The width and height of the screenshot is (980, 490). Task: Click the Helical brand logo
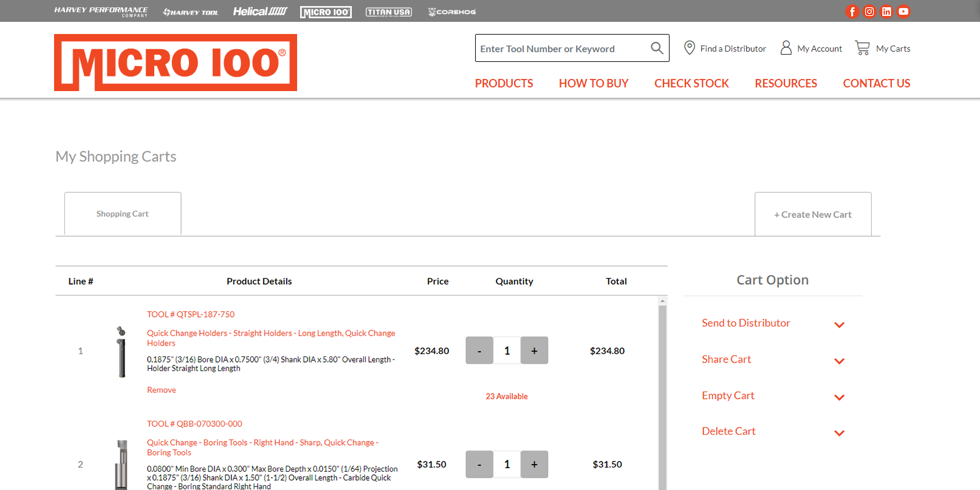pos(260,12)
